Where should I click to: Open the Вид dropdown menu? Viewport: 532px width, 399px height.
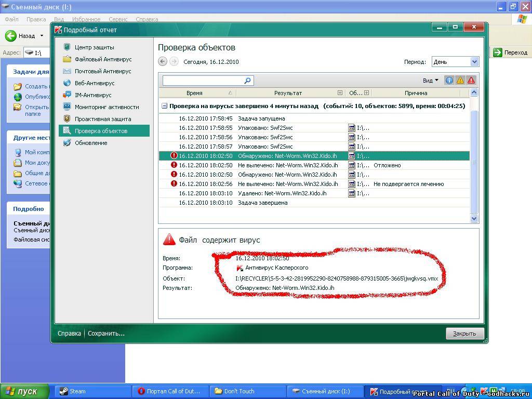[431, 81]
